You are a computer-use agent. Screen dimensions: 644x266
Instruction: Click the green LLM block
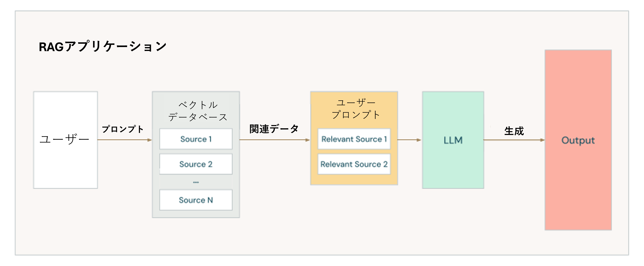pos(453,140)
